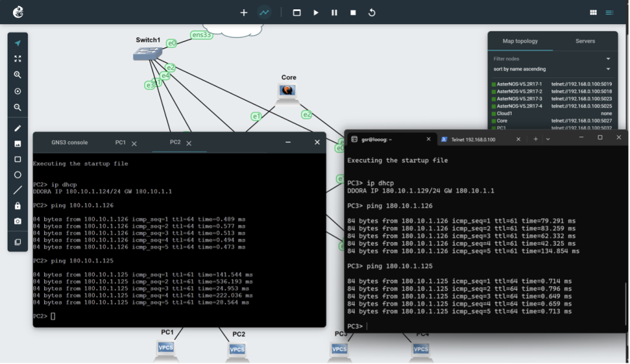The image size is (630, 364).
Task: Switch to the Servers tab
Action: click(x=585, y=41)
